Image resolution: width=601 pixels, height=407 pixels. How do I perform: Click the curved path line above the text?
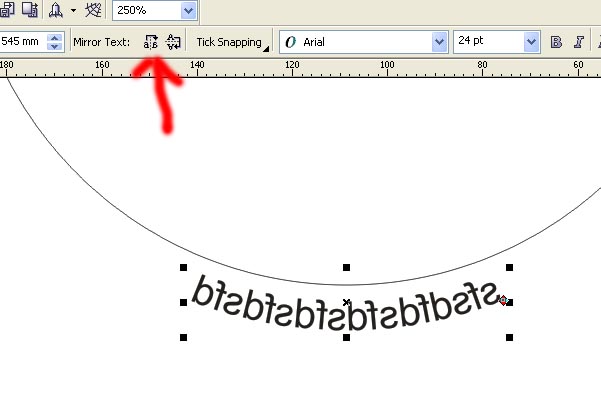tap(346, 285)
